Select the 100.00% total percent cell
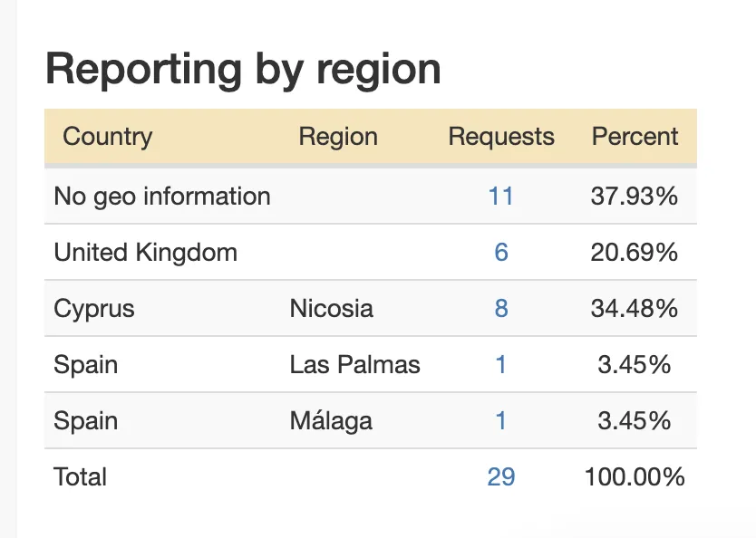 pyautogui.click(x=635, y=476)
